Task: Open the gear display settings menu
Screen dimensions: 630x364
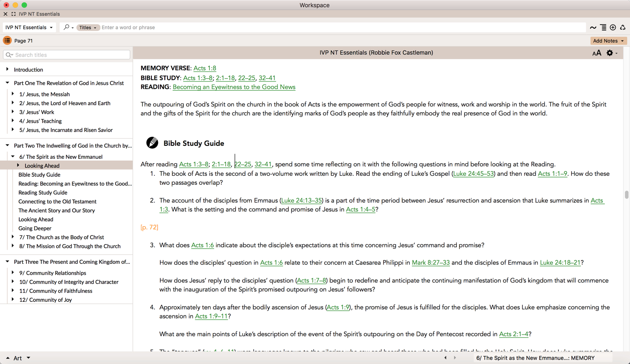Action: [x=612, y=53]
